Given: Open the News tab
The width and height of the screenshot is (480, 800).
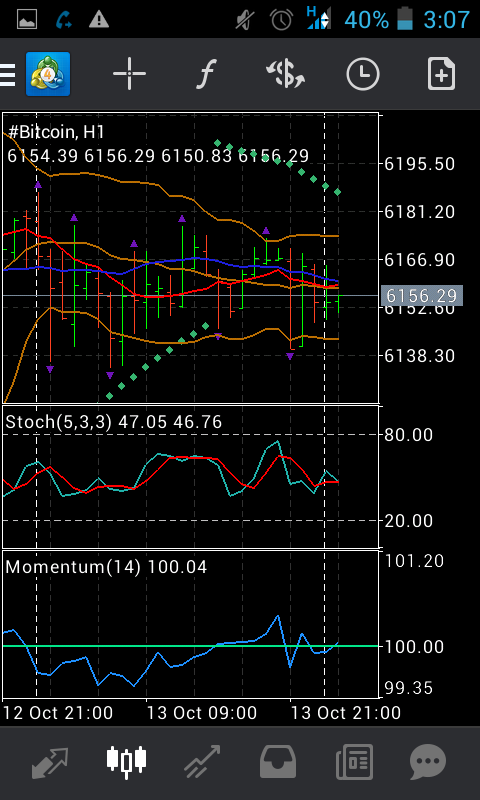Looking at the screenshot, I should click(354, 763).
